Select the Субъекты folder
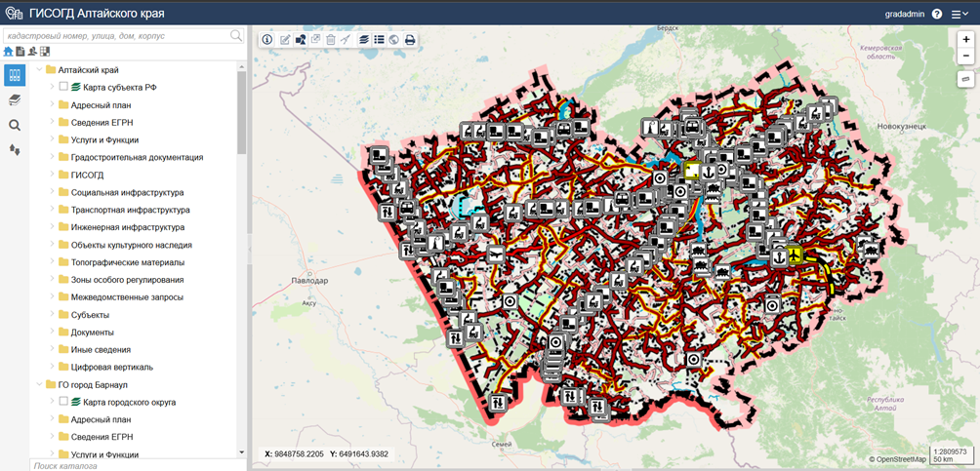This screenshot has width=980, height=471. pyautogui.click(x=90, y=315)
